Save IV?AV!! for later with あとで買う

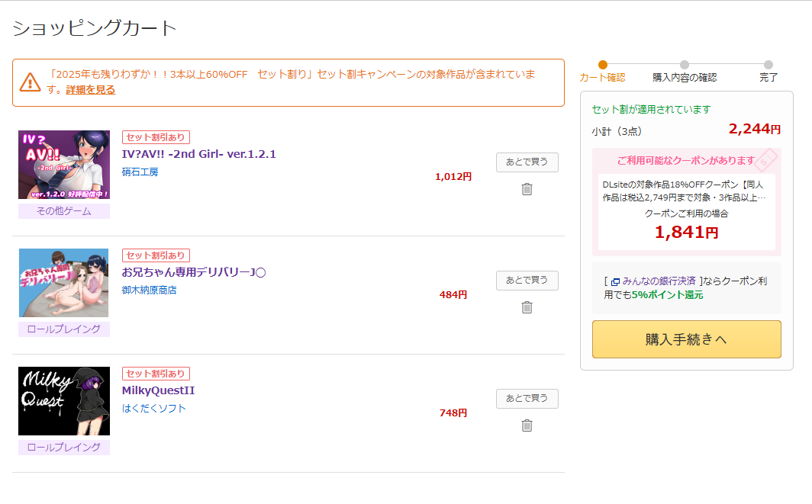tap(527, 162)
